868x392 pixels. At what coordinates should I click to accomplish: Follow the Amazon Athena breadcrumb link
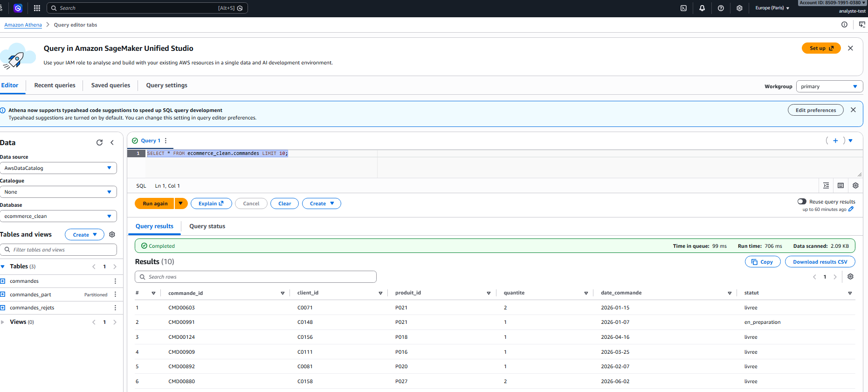pos(23,25)
